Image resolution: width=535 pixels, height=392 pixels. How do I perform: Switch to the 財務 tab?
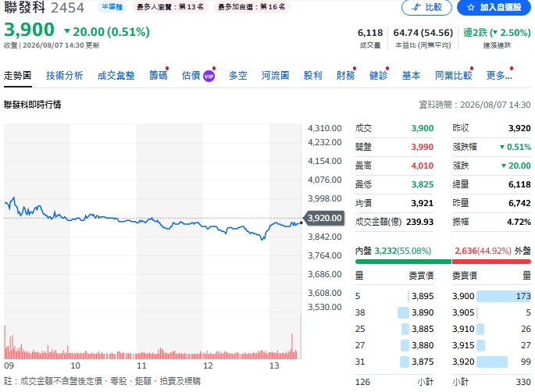[346, 76]
